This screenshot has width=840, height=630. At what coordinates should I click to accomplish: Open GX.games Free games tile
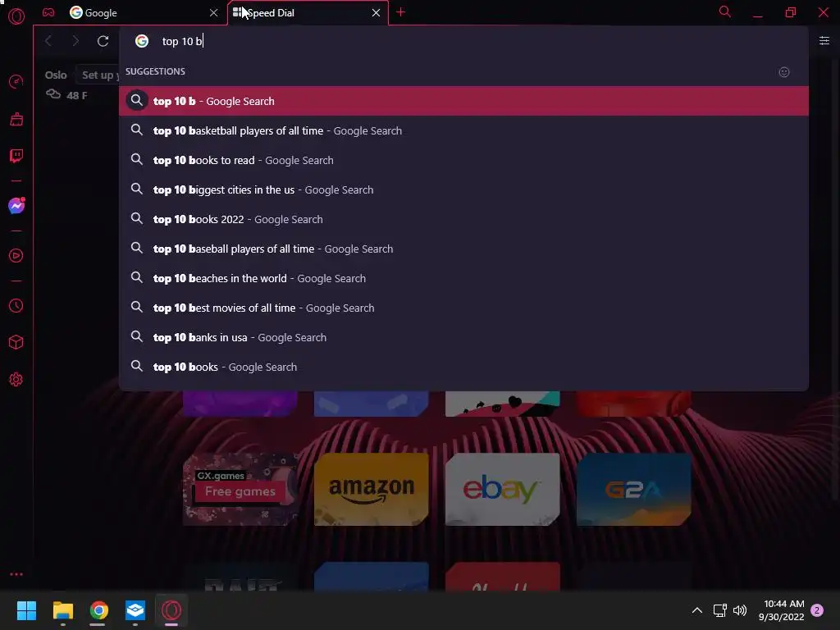coord(240,489)
